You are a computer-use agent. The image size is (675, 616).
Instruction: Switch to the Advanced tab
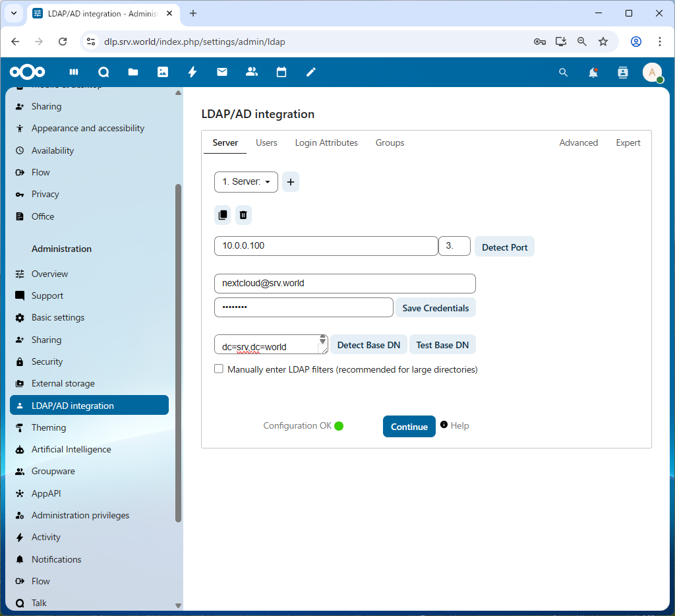(579, 142)
